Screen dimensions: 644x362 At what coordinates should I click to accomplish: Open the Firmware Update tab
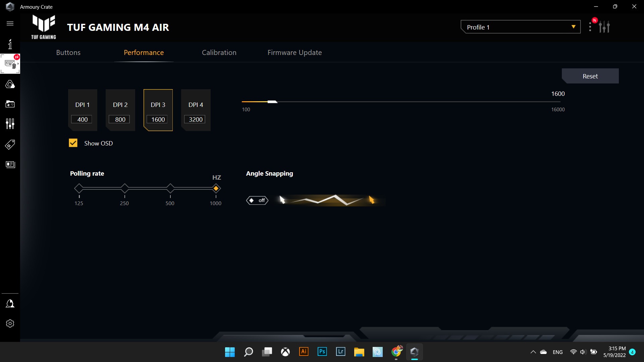coord(294,53)
